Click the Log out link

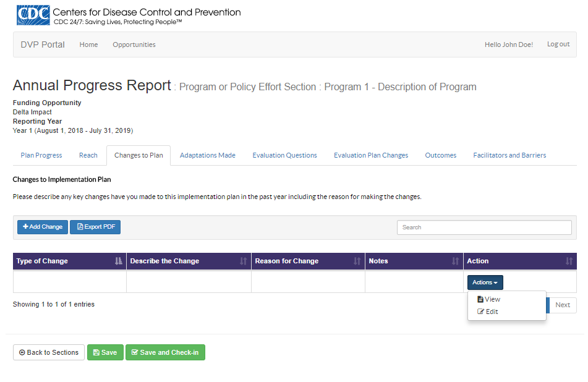pyautogui.click(x=558, y=45)
